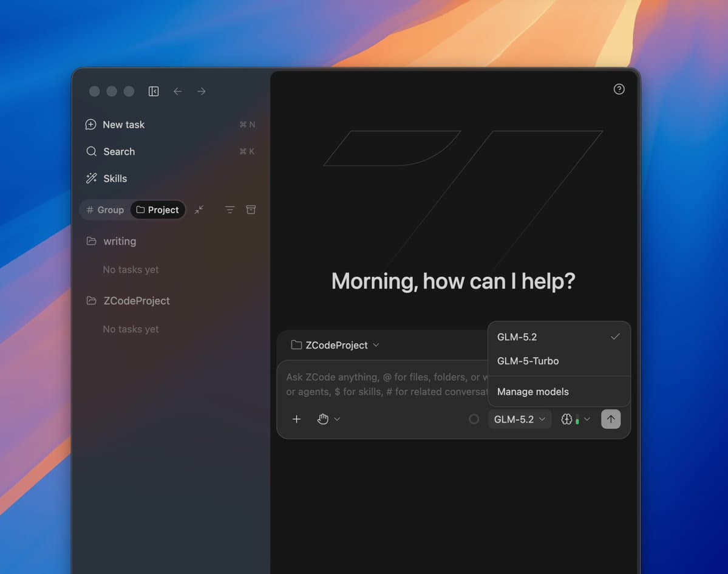This screenshot has height=574, width=728.
Task: Click the Skills magic wand icon
Action: point(92,179)
